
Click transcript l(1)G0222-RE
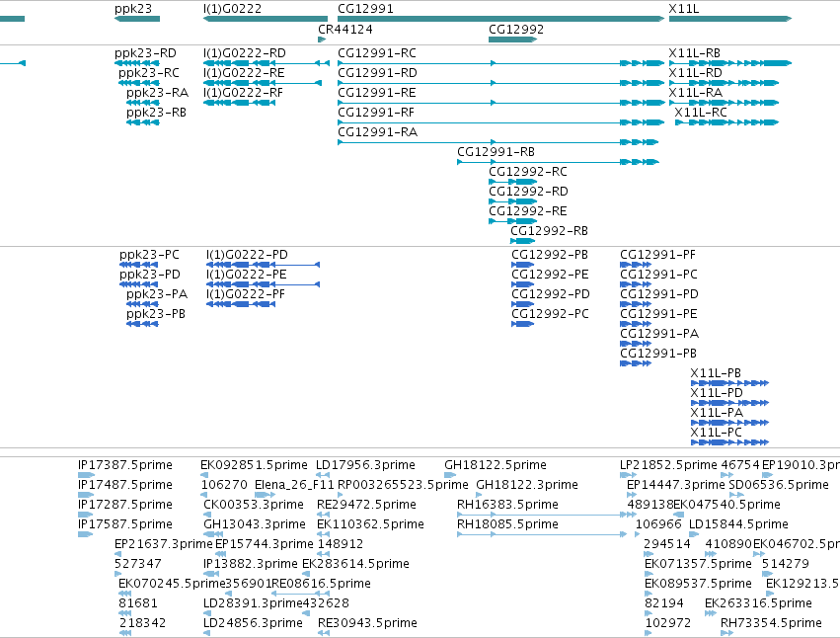[263, 83]
